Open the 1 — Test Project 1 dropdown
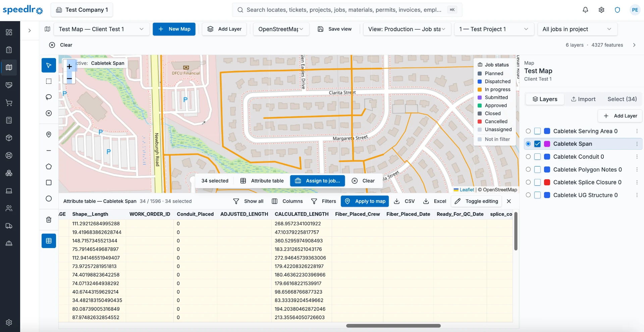 pos(494,29)
